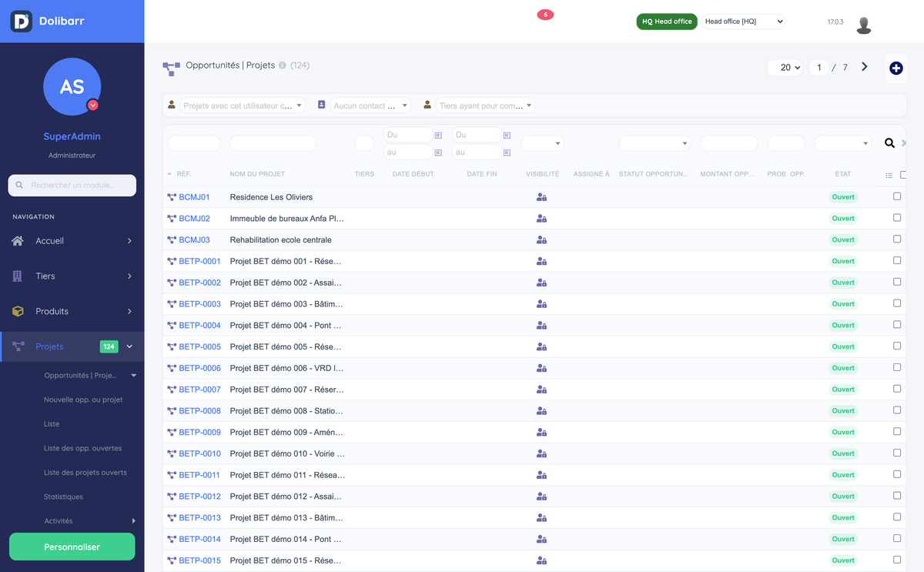Click the Réf. filter input field
924x572 pixels.
[194, 143]
